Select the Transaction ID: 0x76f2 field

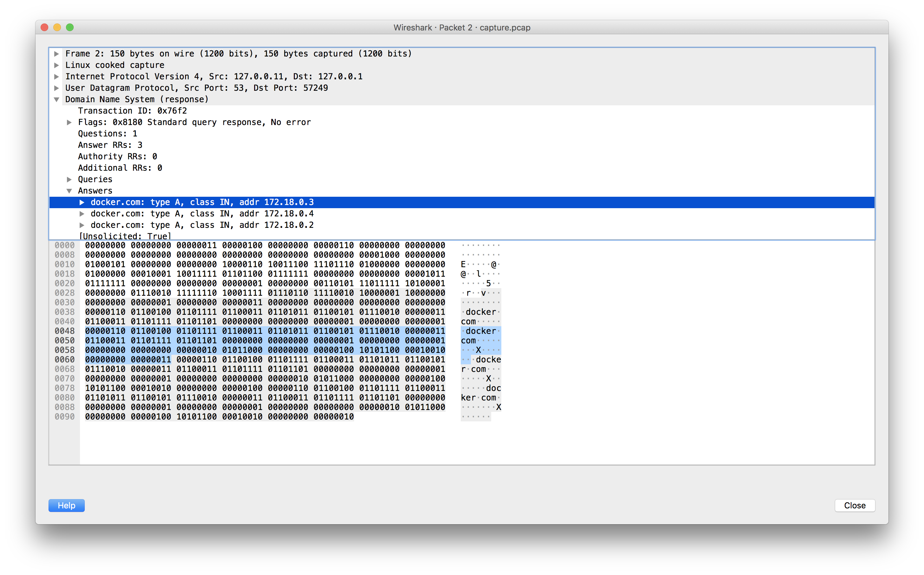point(132,111)
